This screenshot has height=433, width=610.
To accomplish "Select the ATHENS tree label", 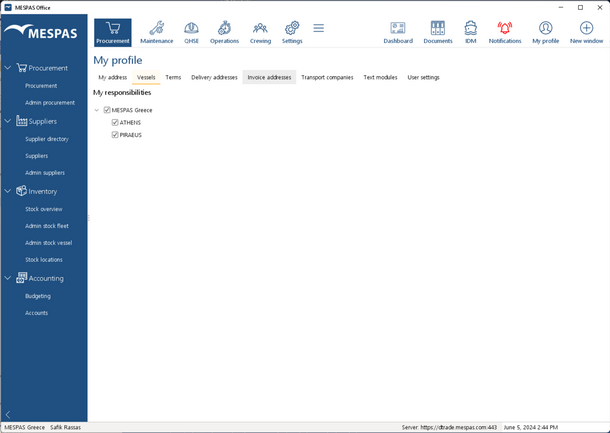I will pyautogui.click(x=130, y=123).
